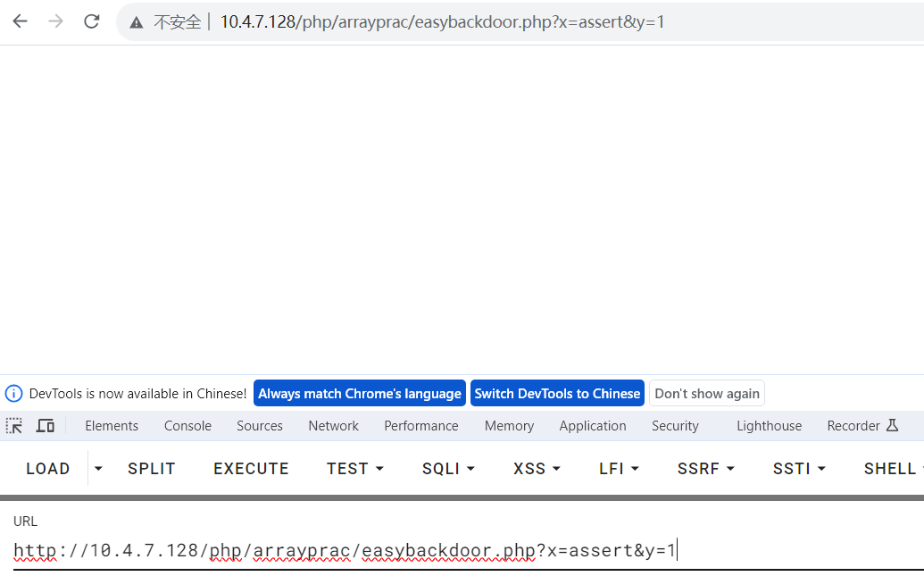Click the "不安全" security label
This screenshot has height=576, width=924.
(x=178, y=22)
